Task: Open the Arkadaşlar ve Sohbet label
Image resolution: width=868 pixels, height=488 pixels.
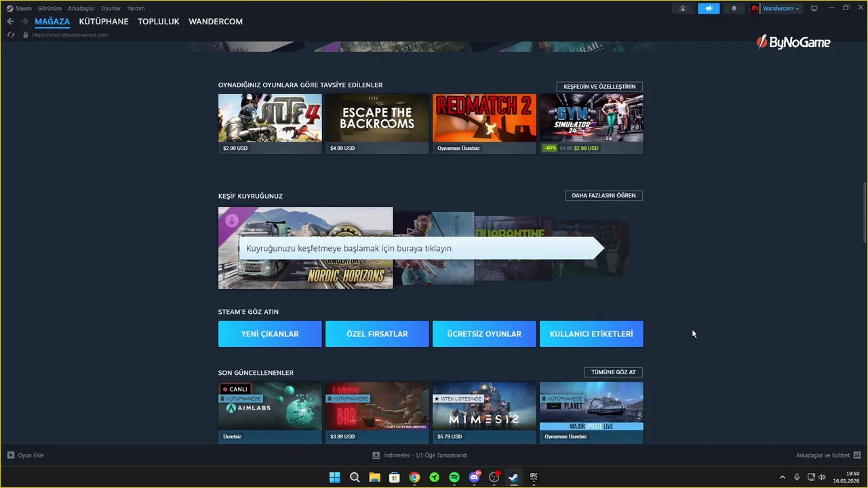Action: pyautogui.click(x=823, y=455)
